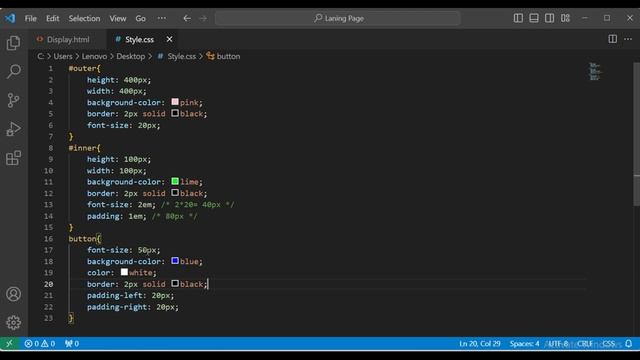Click the ports forwarded indicator
The image size is (640, 360).
(72, 344)
